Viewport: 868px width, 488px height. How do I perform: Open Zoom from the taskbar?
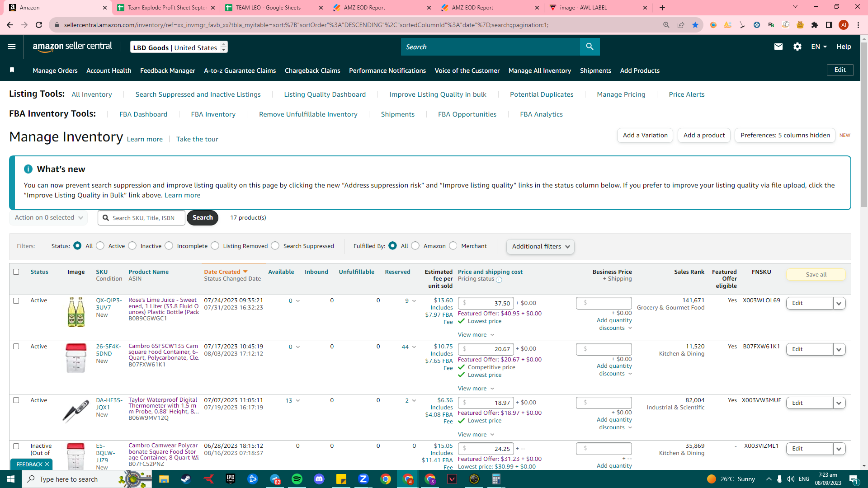tap(363, 479)
